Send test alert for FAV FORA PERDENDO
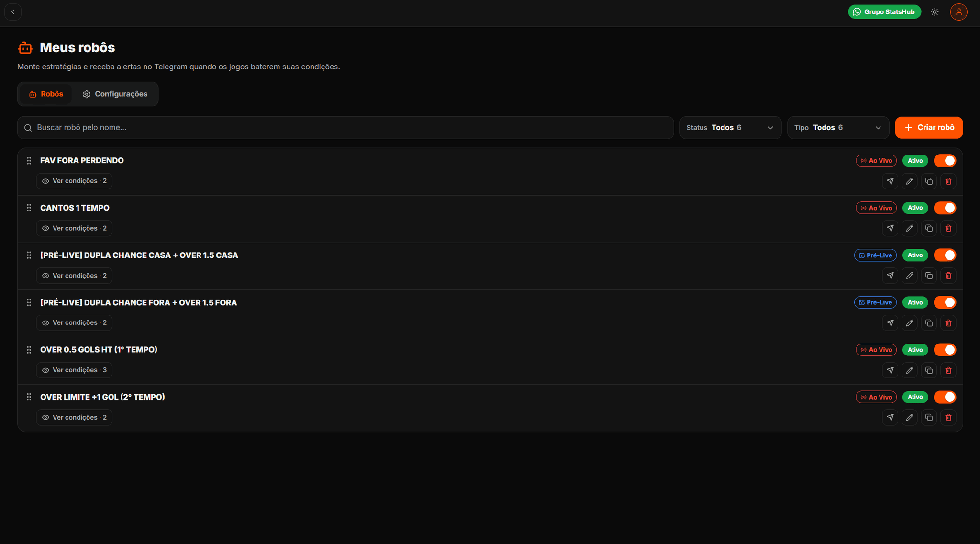 (x=890, y=181)
